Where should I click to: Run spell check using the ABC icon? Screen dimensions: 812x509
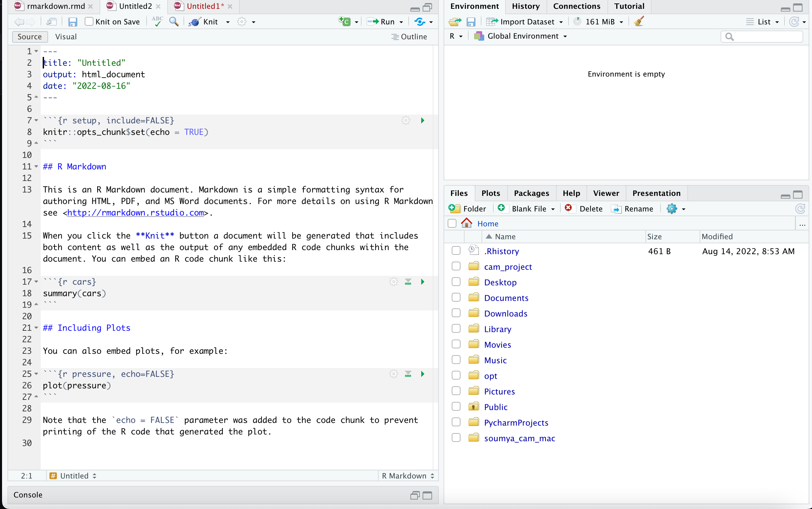click(x=157, y=21)
